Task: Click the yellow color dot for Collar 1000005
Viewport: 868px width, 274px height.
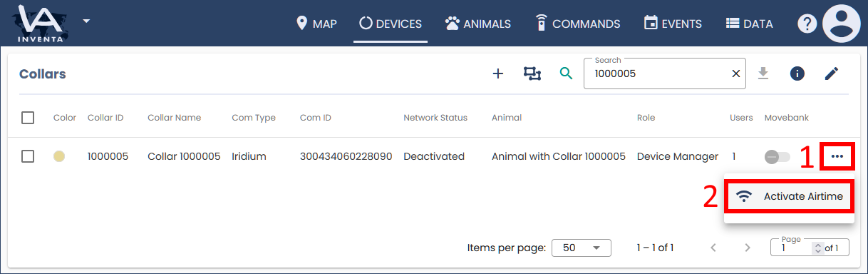Action: coord(59,156)
